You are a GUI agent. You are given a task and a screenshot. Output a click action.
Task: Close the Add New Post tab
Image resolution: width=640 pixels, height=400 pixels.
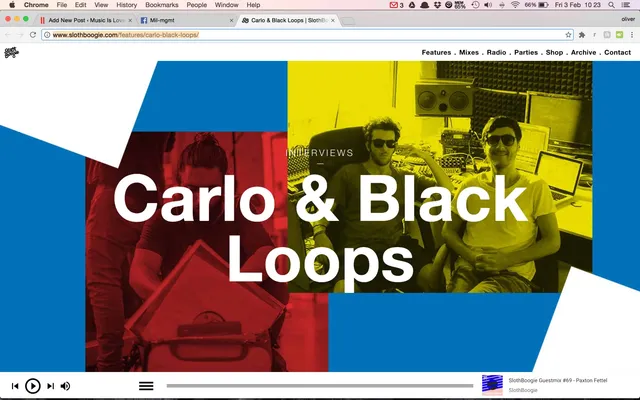[130, 20]
